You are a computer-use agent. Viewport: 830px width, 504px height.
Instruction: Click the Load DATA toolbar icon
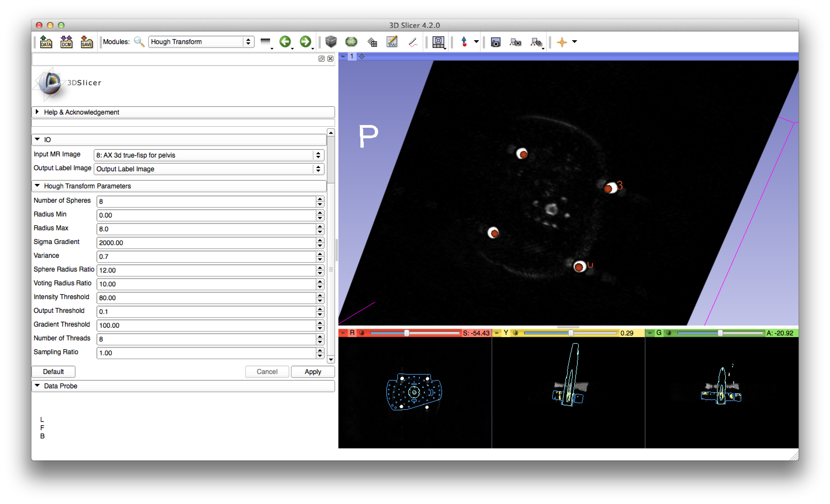[46, 42]
